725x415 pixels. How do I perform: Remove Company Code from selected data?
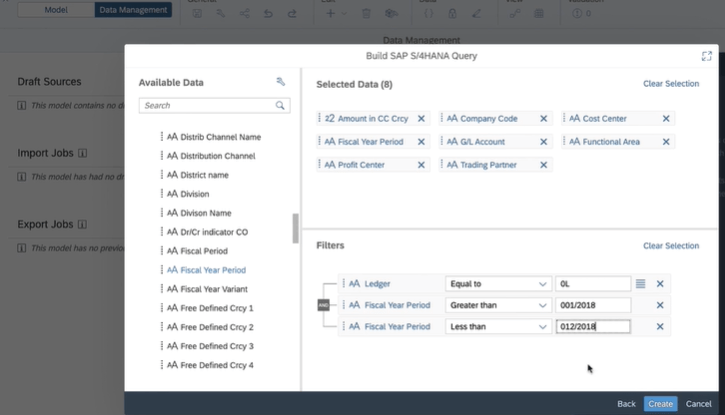click(543, 119)
